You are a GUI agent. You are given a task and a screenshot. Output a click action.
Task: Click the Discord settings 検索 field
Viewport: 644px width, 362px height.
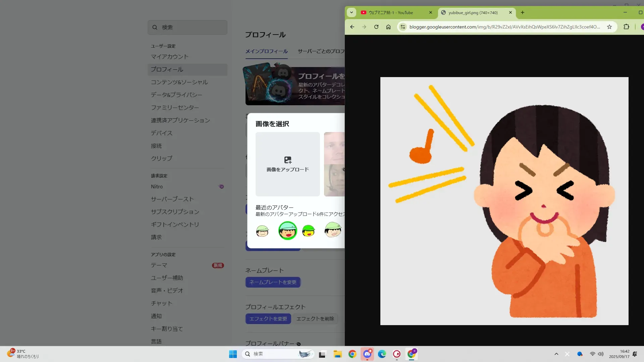click(x=187, y=27)
